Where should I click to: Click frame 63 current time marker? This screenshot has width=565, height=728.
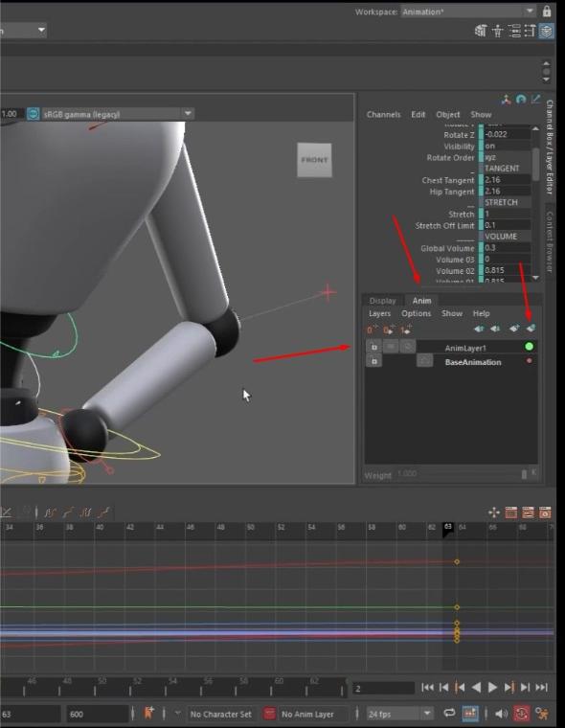coord(448,529)
